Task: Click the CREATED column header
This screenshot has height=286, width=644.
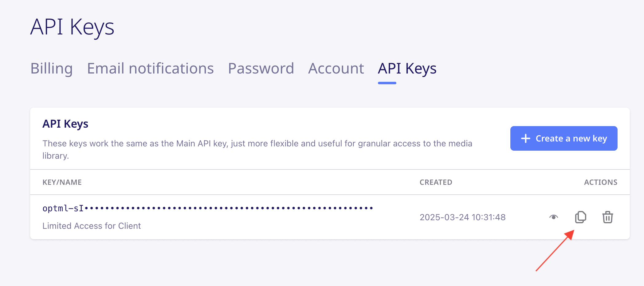Action: click(436, 182)
